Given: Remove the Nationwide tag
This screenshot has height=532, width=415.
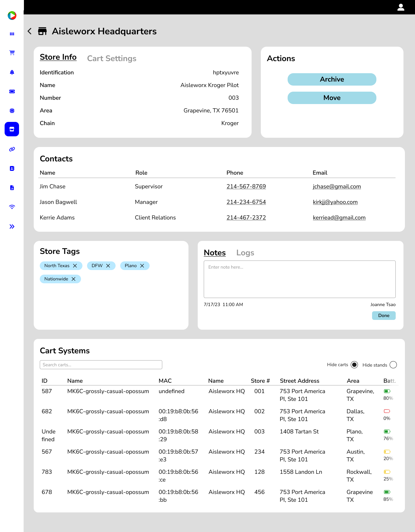Looking at the screenshot, I should [x=73, y=279].
